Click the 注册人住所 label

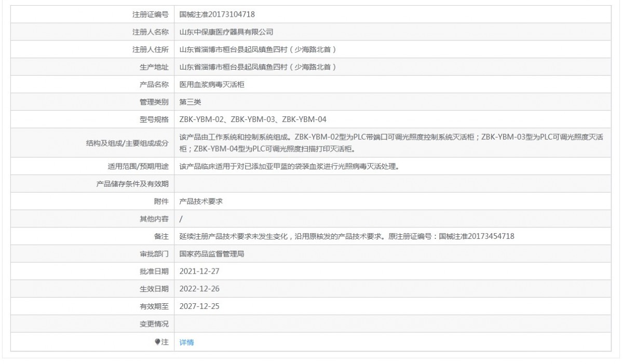(151, 49)
